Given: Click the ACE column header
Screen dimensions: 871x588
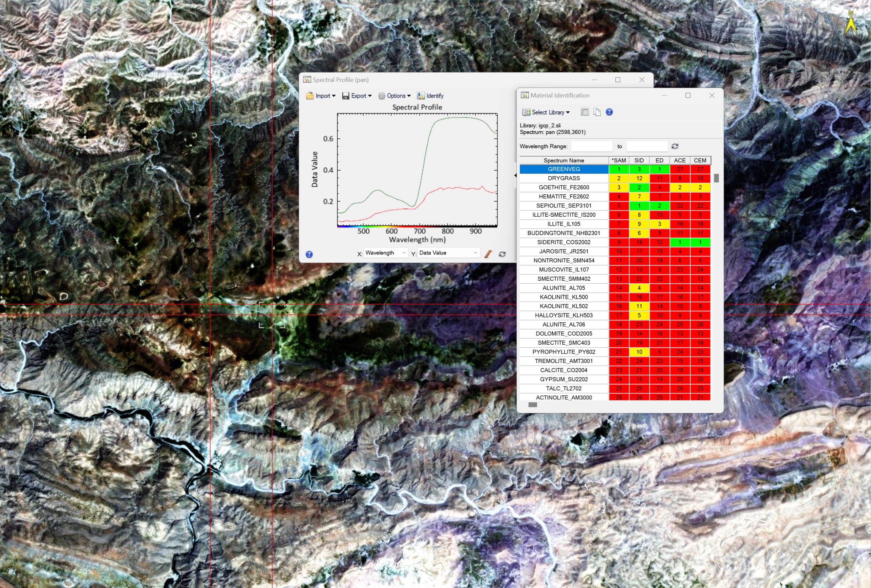Looking at the screenshot, I should point(679,160).
